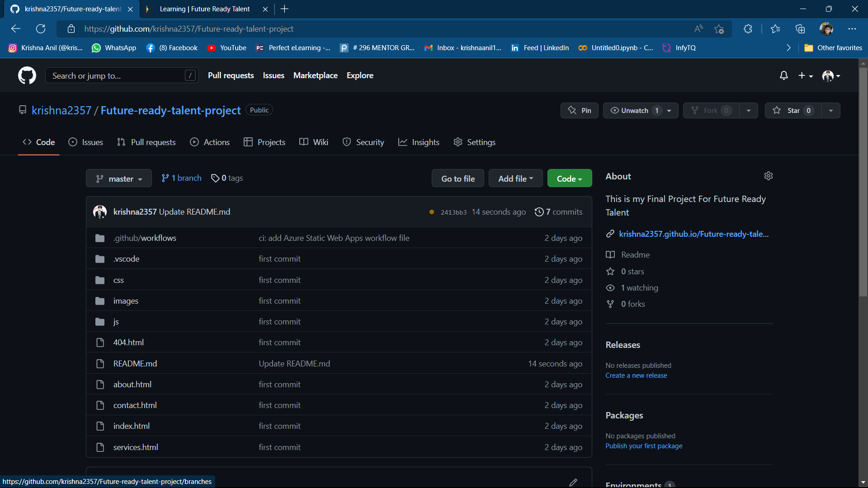The height and width of the screenshot is (488, 868).
Task: Click the GitHub logo to go home
Action: pos(27,75)
